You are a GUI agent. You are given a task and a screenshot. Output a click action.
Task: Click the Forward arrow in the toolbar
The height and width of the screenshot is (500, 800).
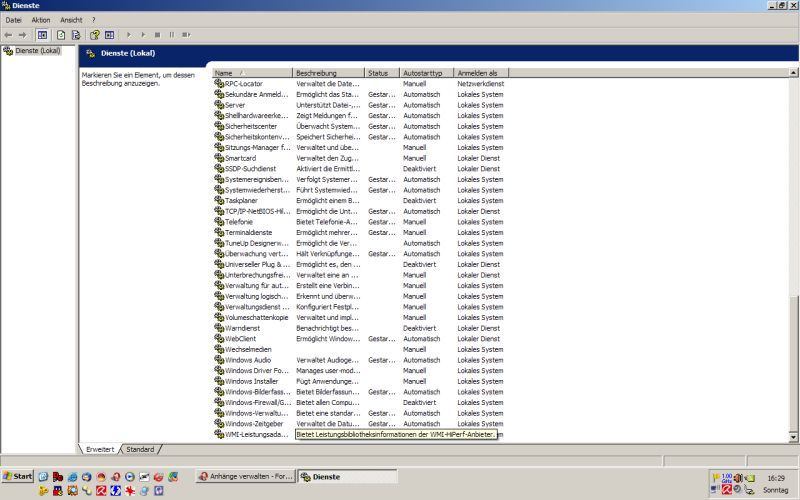(x=22, y=35)
